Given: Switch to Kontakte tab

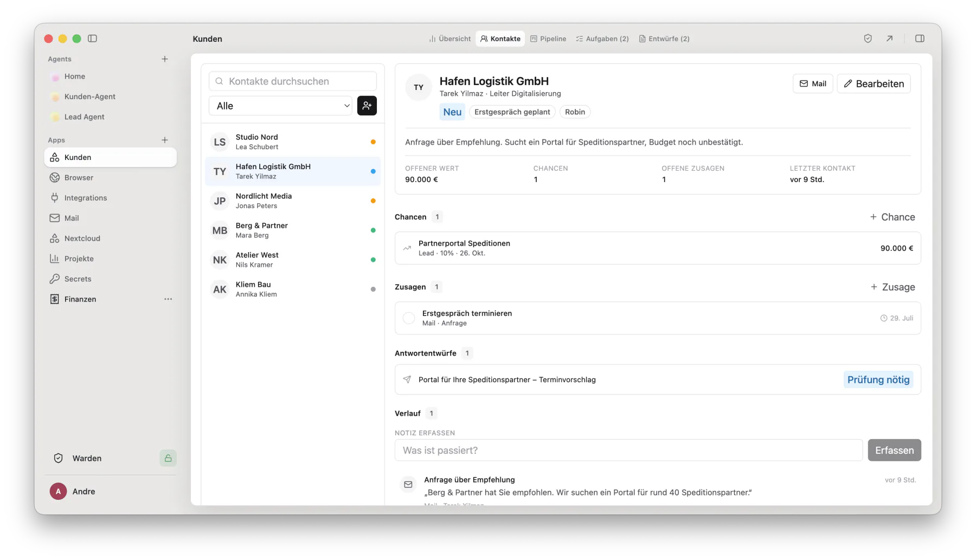Looking at the screenshot, I should [x=500, y=38].
